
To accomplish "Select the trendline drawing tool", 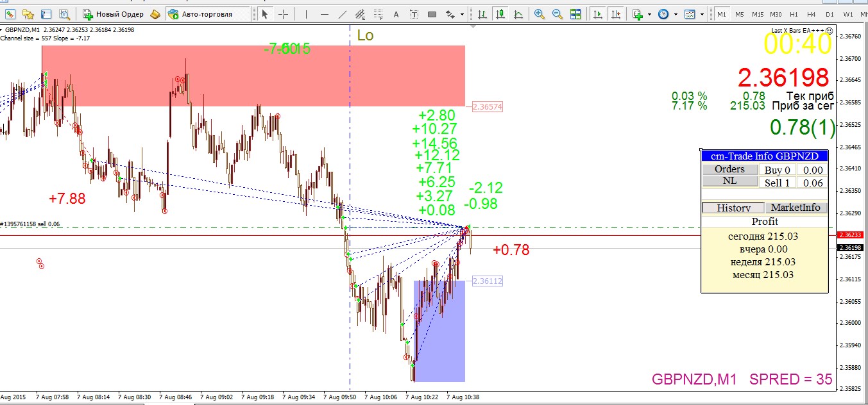I will point(342,13).
